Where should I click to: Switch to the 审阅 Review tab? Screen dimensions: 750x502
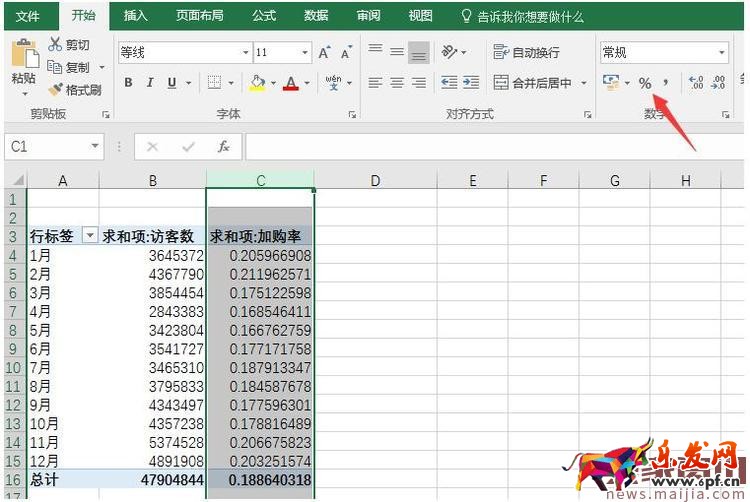(368, 16)
